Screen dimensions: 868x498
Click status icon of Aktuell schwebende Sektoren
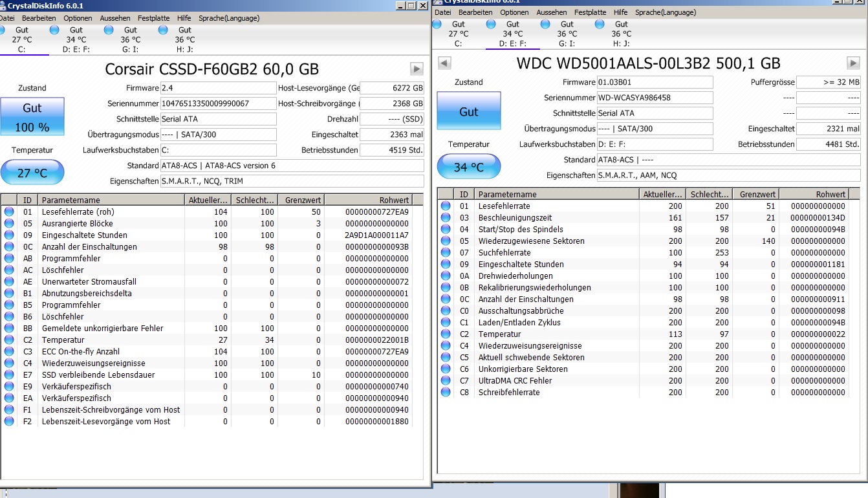pos(446,357)
